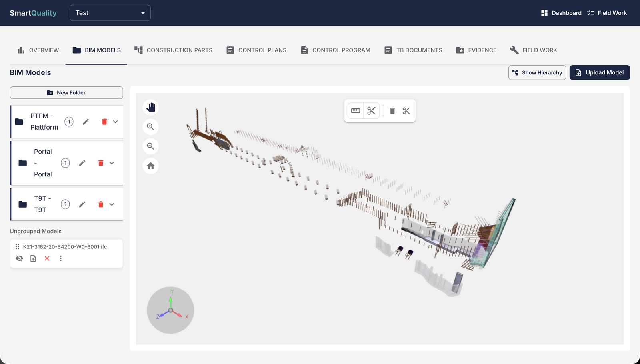Image resolution: width=640 pixels, height=364 pixels.
Task: Remove the K21-3162 ifc model with red X
Action: 47,258
